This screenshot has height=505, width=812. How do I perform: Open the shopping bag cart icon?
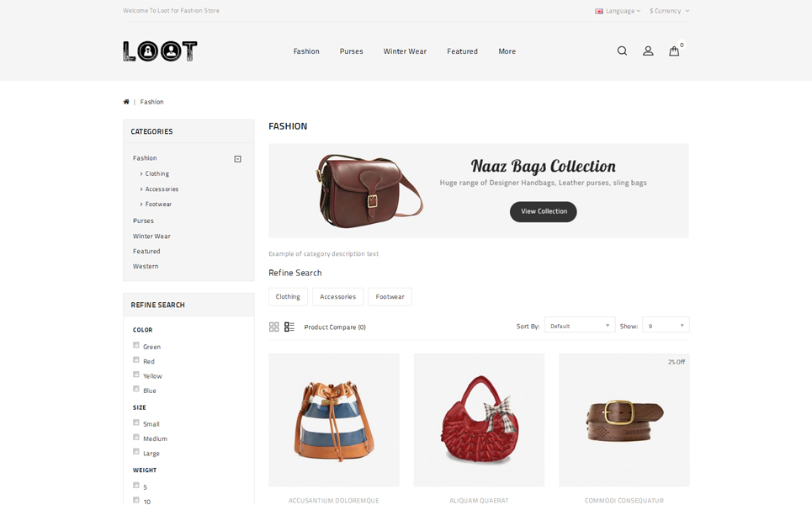click(x=674, y=50)
